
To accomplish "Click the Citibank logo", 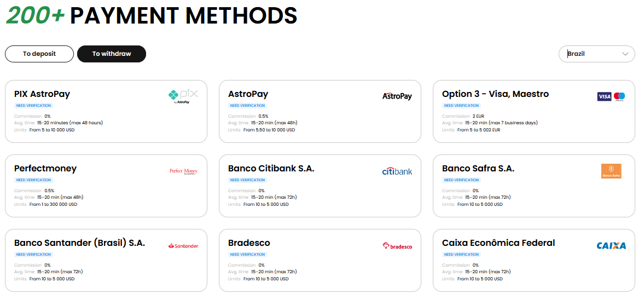I will pos(397,171).
